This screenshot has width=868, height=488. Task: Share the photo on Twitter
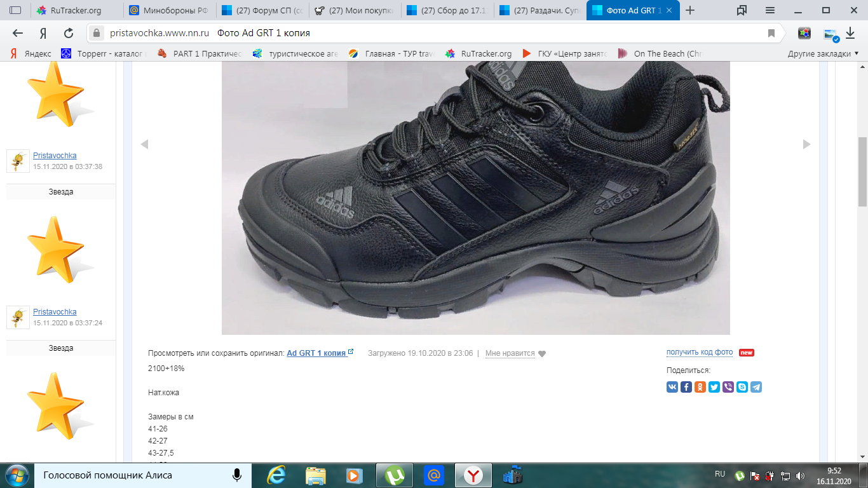click(x=714, y=387)
